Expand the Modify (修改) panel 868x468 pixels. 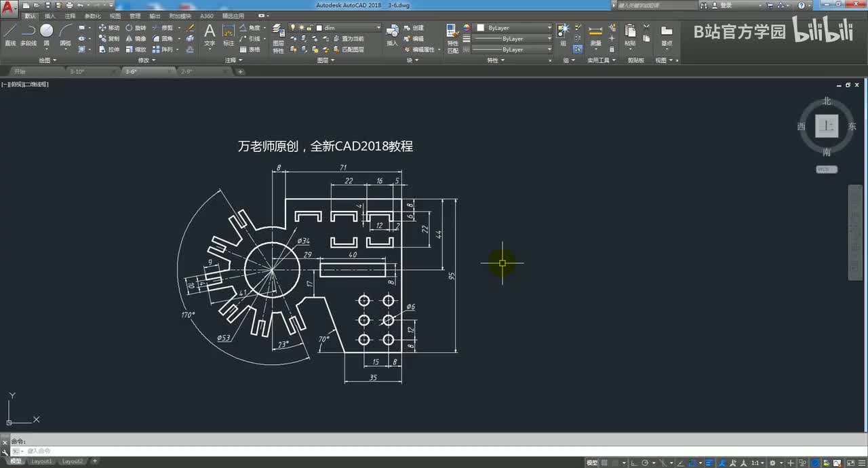pyautogui.click(x=147, y=60)
